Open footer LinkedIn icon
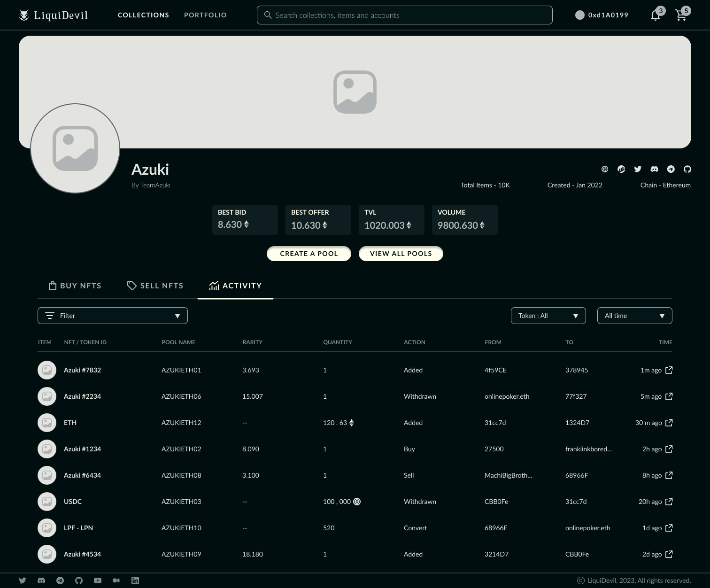 point(135,580)
